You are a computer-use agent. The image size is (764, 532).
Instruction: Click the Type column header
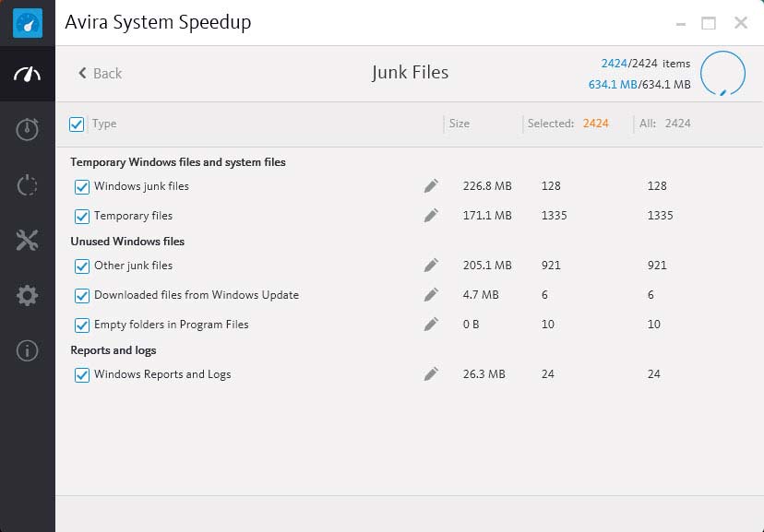tap(104, 124)
